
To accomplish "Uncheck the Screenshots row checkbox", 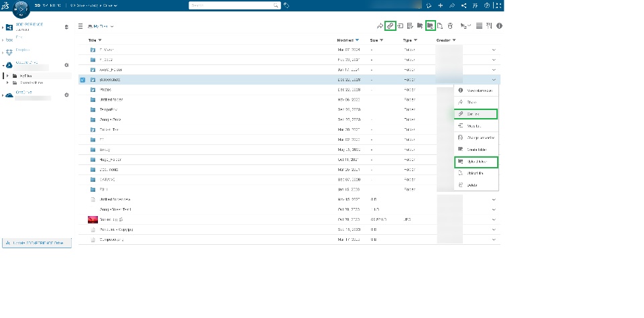I will [83, 80].
